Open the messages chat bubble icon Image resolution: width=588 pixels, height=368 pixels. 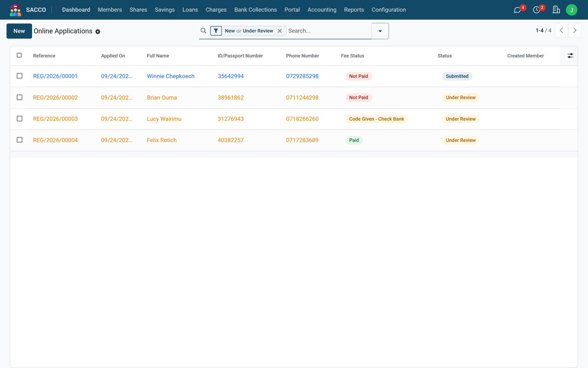pyautogui.click(x=517, y=10)
